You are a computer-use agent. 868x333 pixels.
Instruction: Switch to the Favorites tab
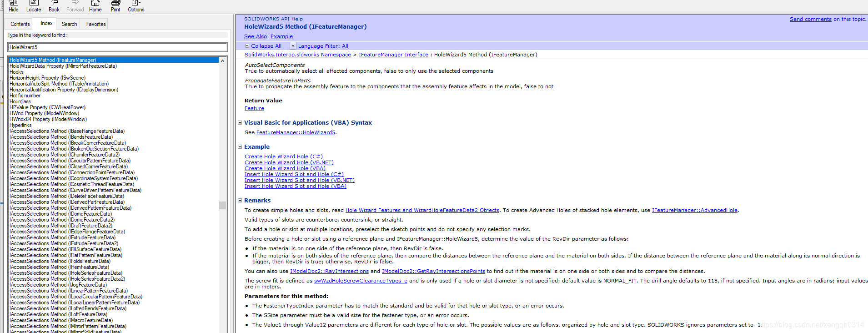tap(96, 24)
